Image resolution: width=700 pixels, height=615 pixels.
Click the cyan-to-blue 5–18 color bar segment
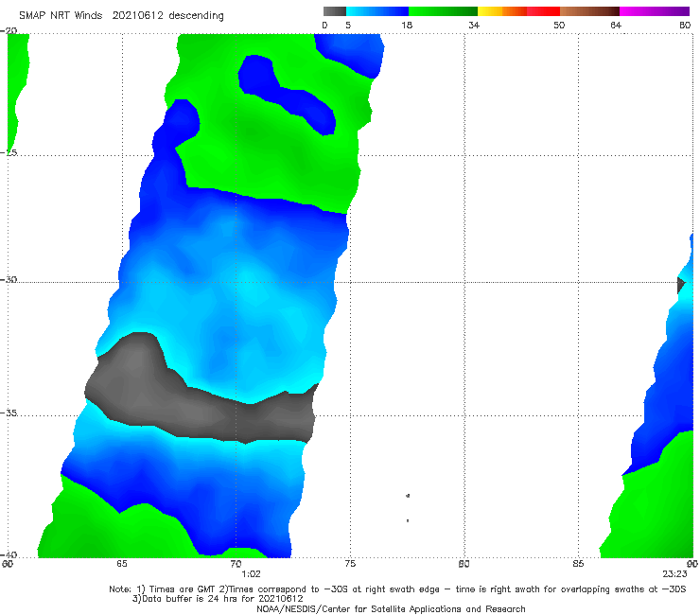[x=377, y=11]
